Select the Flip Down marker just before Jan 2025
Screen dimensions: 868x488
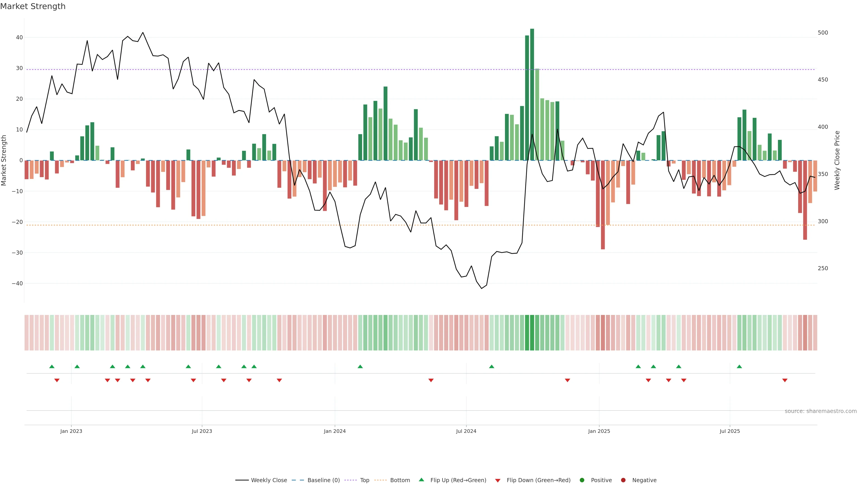[567, 380]
